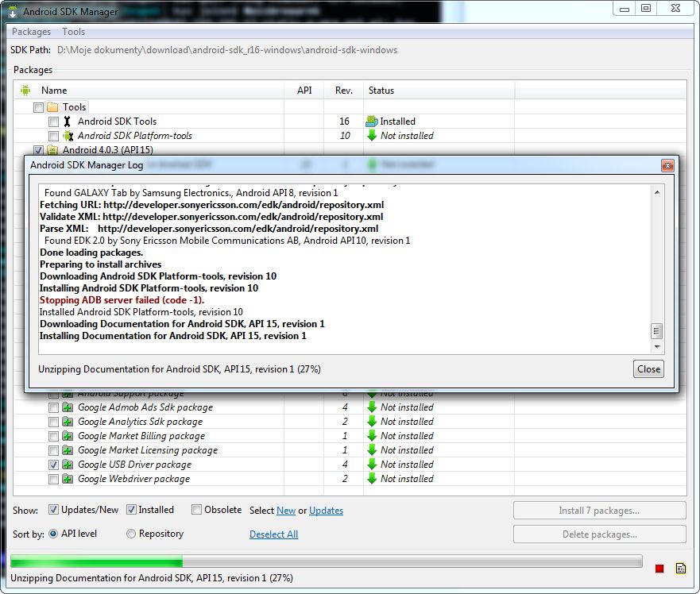Open the Tools menu
The image size is (700, 594).
point(73,32)
